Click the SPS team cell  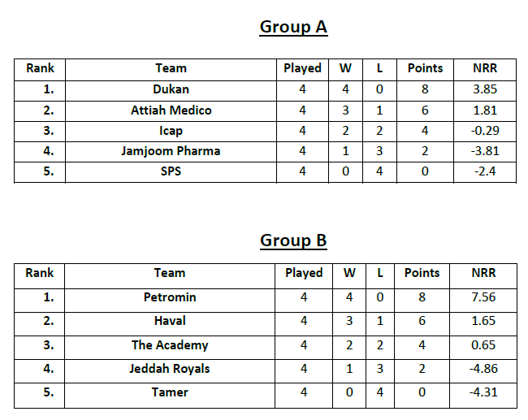[x=171, y=171]
